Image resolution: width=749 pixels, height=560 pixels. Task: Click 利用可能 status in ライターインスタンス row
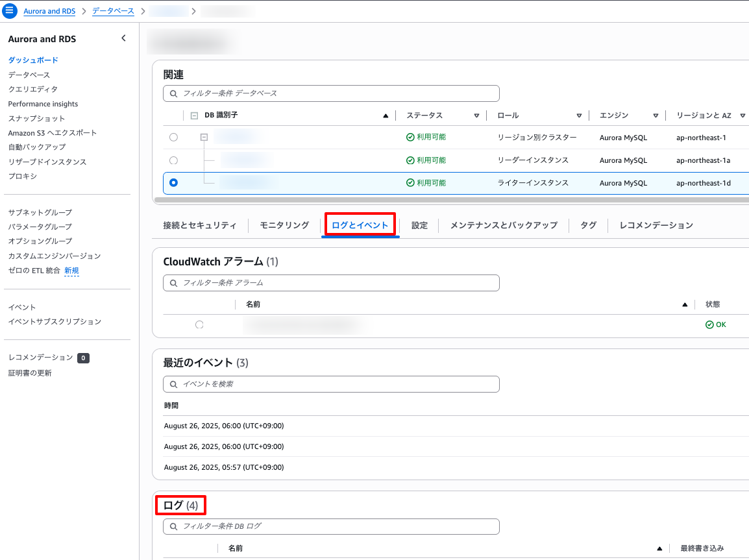click(426, 183)
